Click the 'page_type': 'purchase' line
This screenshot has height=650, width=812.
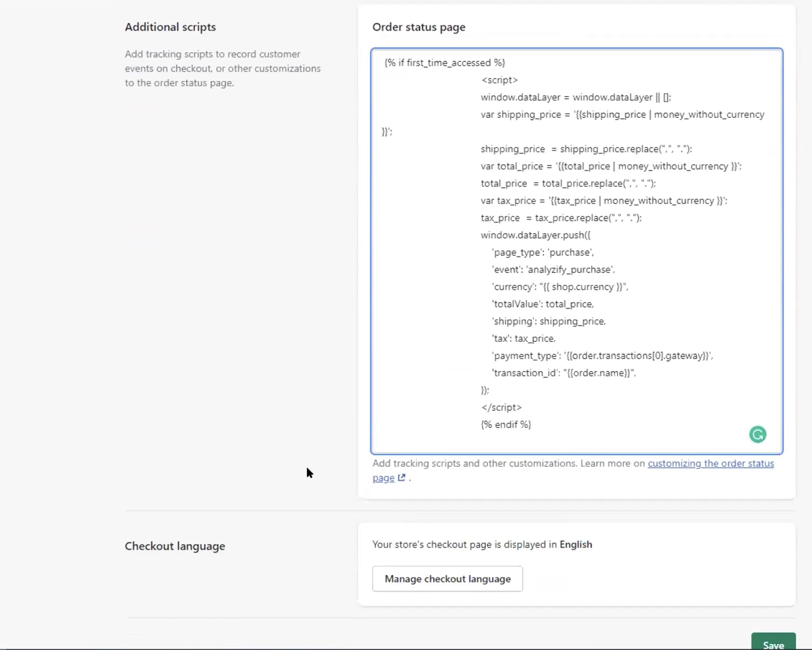point(542,252)
